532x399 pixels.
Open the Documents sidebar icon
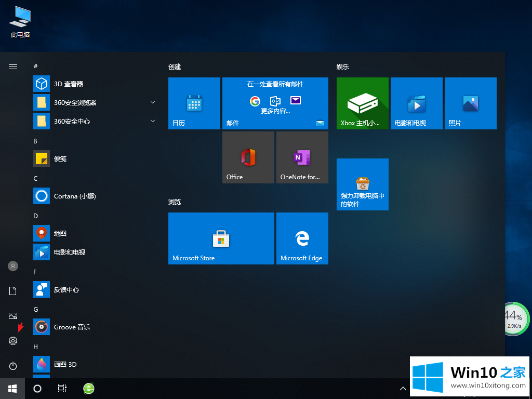point(13,291)
